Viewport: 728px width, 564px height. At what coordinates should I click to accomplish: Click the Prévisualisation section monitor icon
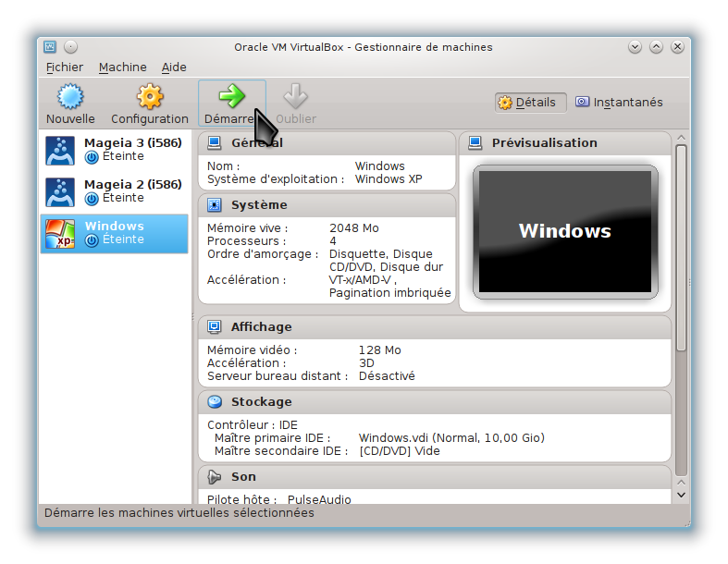click(x=475, y=143)
